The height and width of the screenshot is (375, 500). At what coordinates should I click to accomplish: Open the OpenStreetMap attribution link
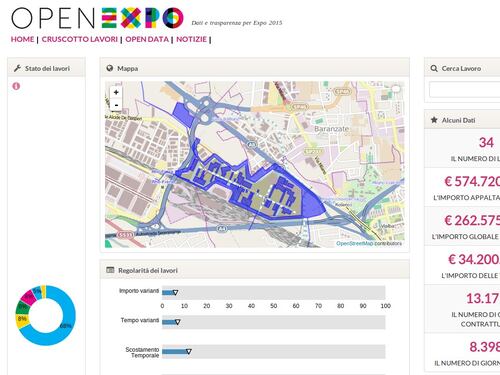pos(355,244)
